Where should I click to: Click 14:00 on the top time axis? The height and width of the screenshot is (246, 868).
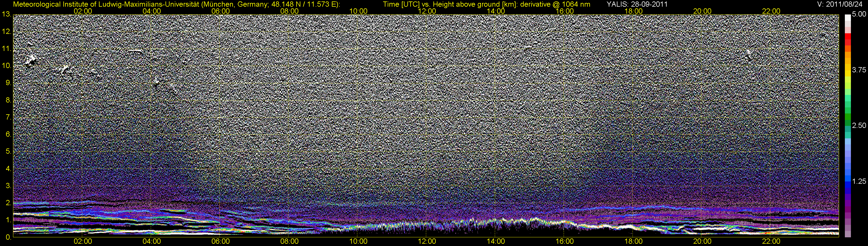[x=496, y=11]
